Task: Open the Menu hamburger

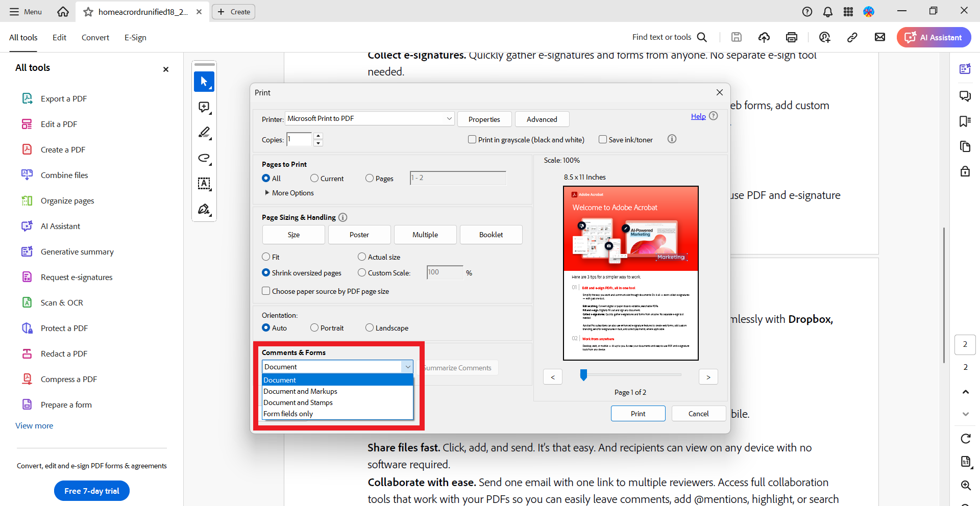Action: (26, 12)
